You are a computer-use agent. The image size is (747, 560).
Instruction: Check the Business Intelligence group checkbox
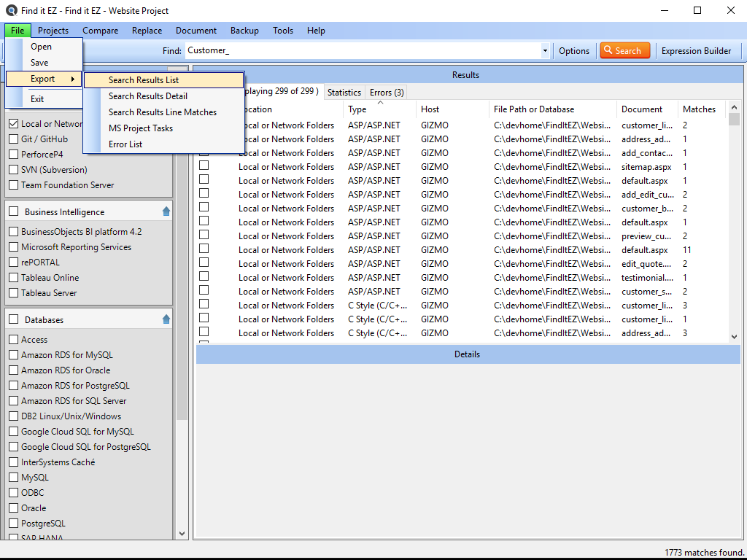click(14, 211)
